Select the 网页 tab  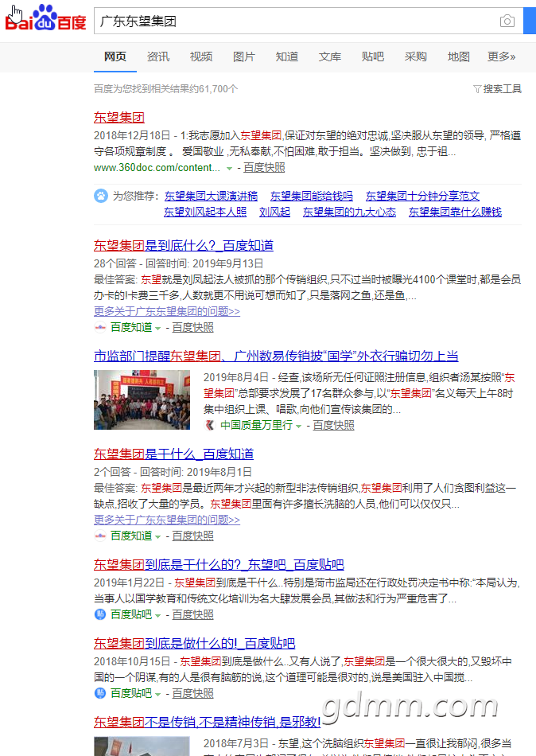[x=115, y=57]
